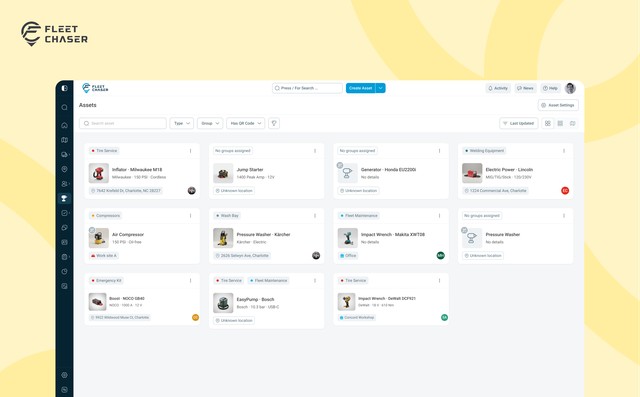
Task: Open options menu for Impact Wrench Makita card
Action: pyautogui.click(x=440, y=216)
